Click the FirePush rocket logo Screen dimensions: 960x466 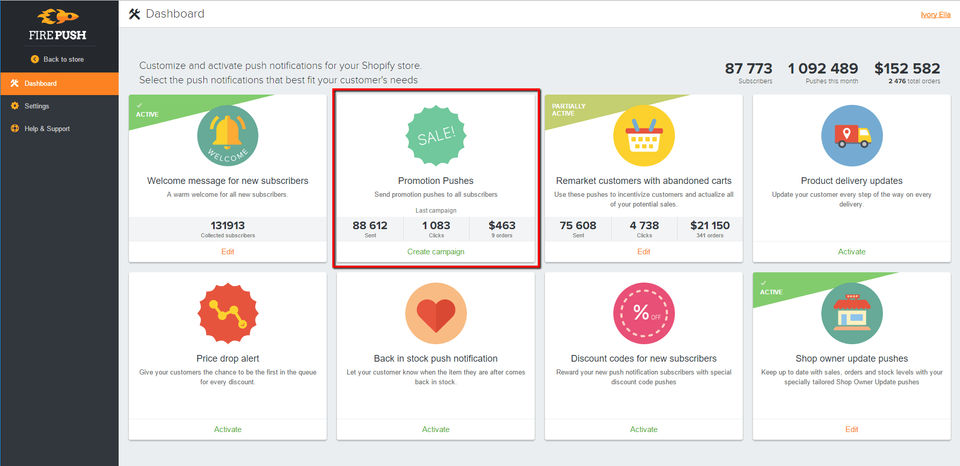[59, 19]
